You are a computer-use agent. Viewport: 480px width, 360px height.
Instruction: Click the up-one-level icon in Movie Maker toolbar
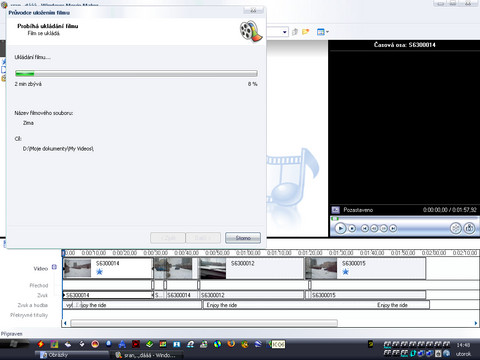pos(295,32)
